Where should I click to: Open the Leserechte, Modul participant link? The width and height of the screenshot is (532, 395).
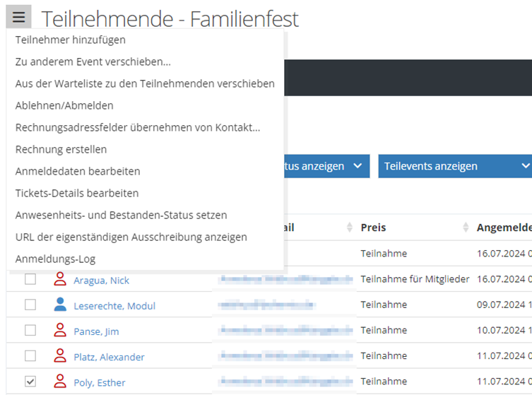114,305
